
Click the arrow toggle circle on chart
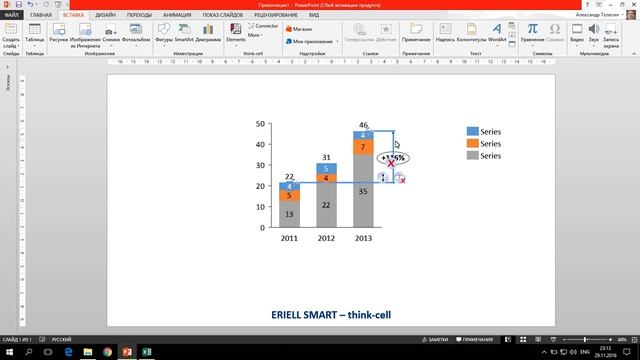[382, 177]
